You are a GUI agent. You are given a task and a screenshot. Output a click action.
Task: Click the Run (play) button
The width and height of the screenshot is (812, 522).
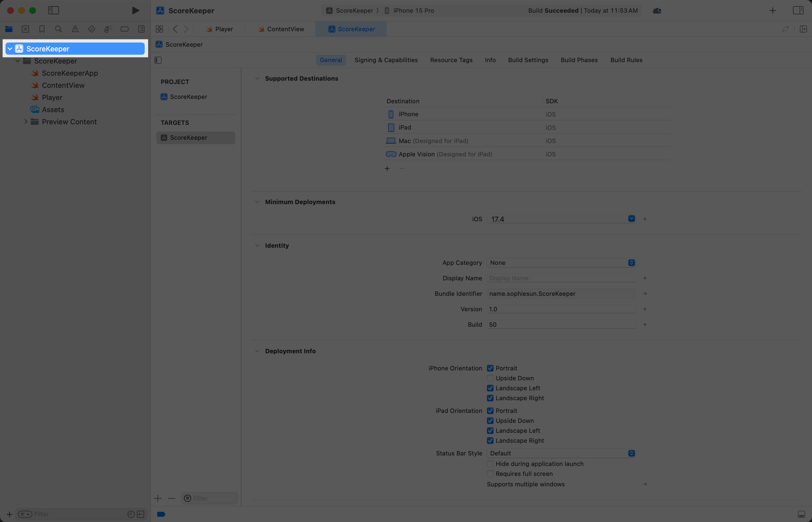coord(135,10)
